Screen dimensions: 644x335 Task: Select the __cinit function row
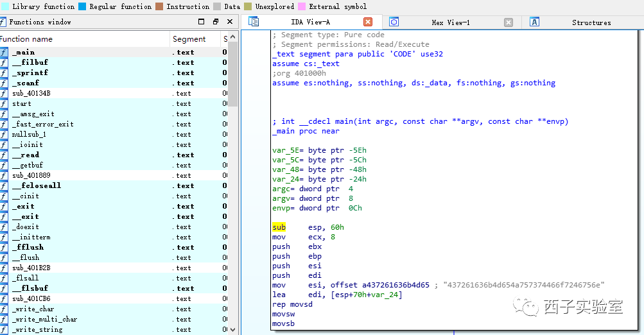114,196
